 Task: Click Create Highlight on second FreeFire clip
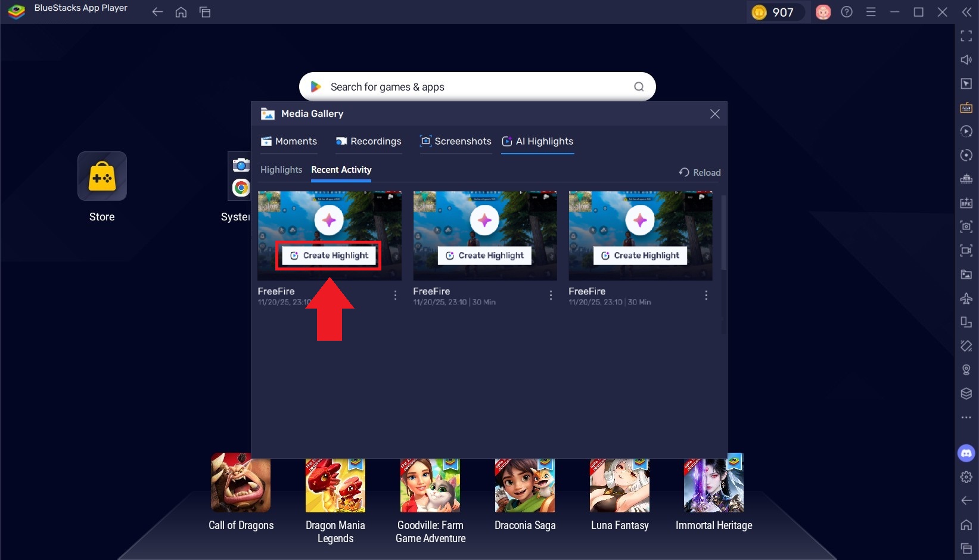(484, 256)
